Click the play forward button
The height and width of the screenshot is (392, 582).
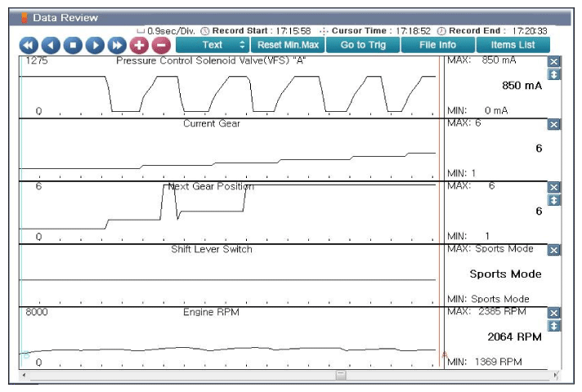pyautogui.click(x=95, y=45)
